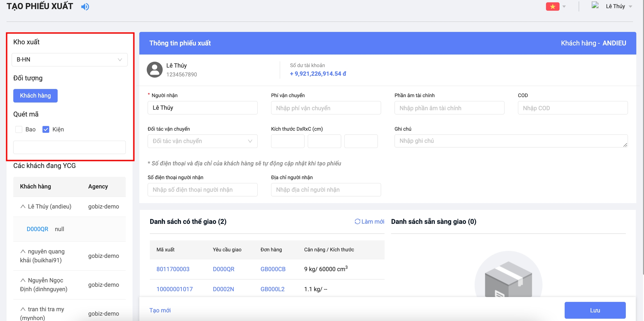Viewport: 644px width, 321px height.
Task: Click the user avatar icon near Lê Thúy
Action: pyautogui.click(x=155, y=70)
